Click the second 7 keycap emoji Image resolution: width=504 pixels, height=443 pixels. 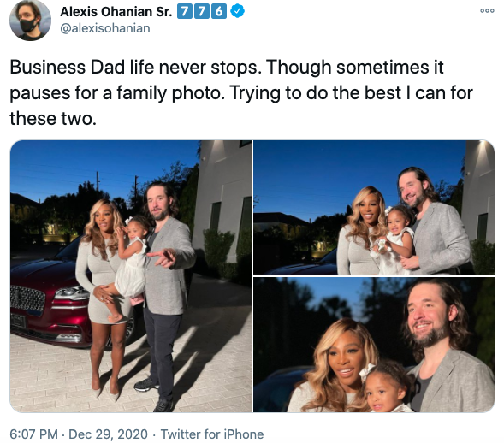point(202,12)
